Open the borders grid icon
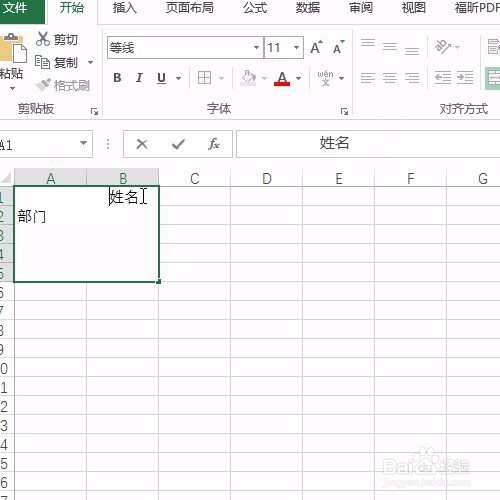 point(204,78)
